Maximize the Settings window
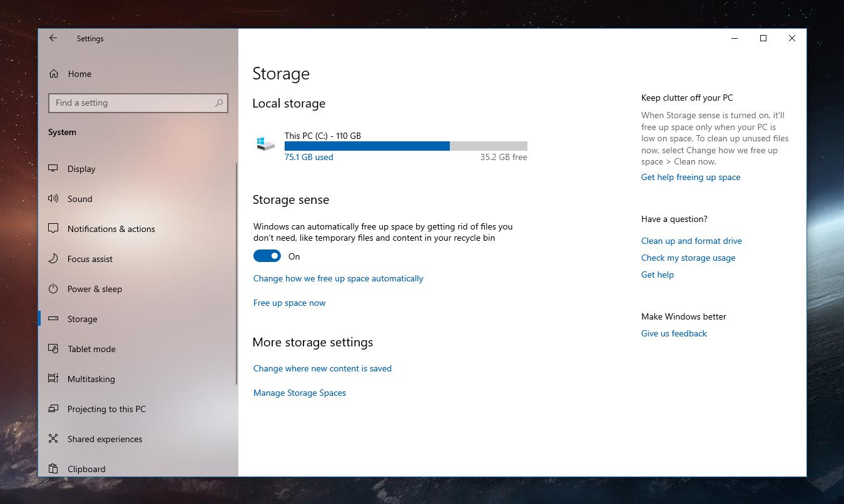The width and height of the screenshot is (844, 504). [x=763, y=38]
